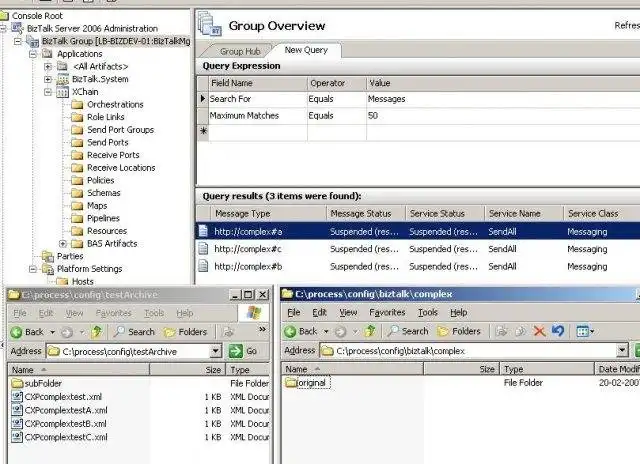Viewport: 640px width, 464px height.
Task: Switch to the Group Hub tab
Action: [x=240, y=51]
